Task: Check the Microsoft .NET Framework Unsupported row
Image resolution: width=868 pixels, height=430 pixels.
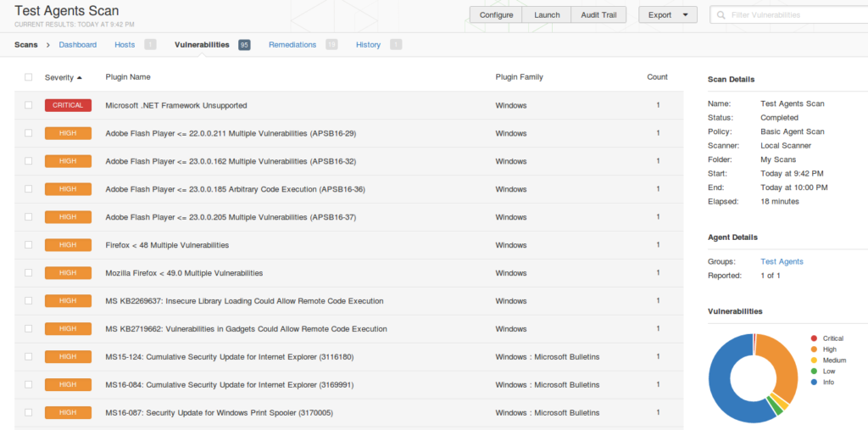Action: [28, 105]
